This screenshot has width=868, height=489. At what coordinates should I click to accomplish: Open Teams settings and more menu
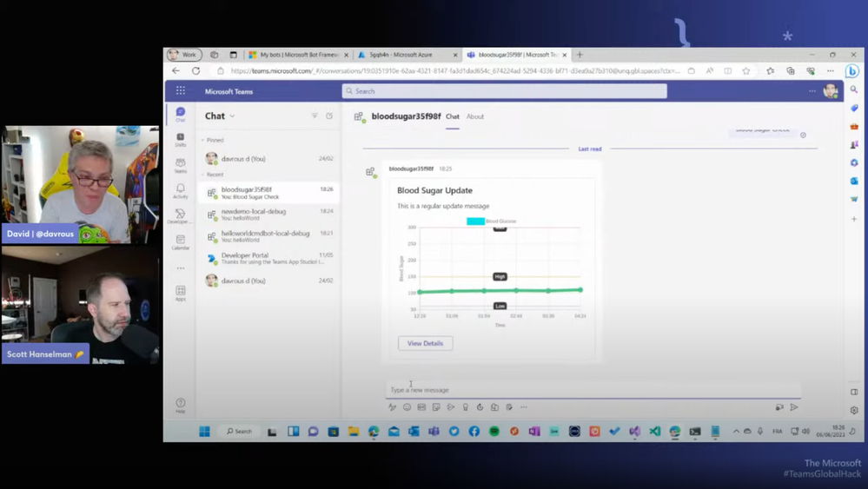(x=812, y=91)
